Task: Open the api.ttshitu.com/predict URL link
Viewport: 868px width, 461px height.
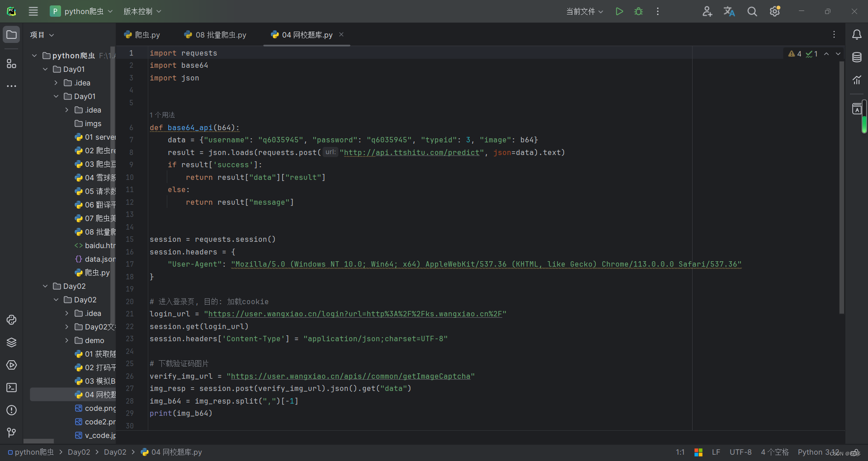Action: click(x=411, y=153)
